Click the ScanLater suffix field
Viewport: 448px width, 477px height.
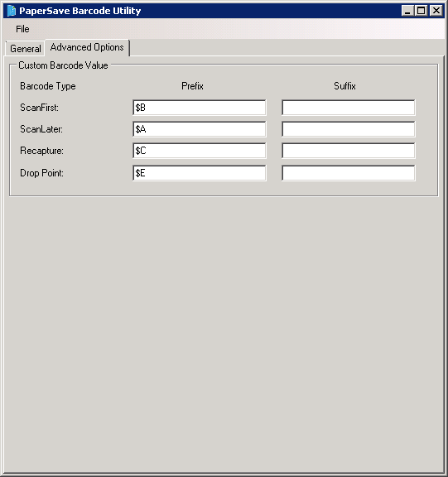pyautogui.click(x=349, y=129)
